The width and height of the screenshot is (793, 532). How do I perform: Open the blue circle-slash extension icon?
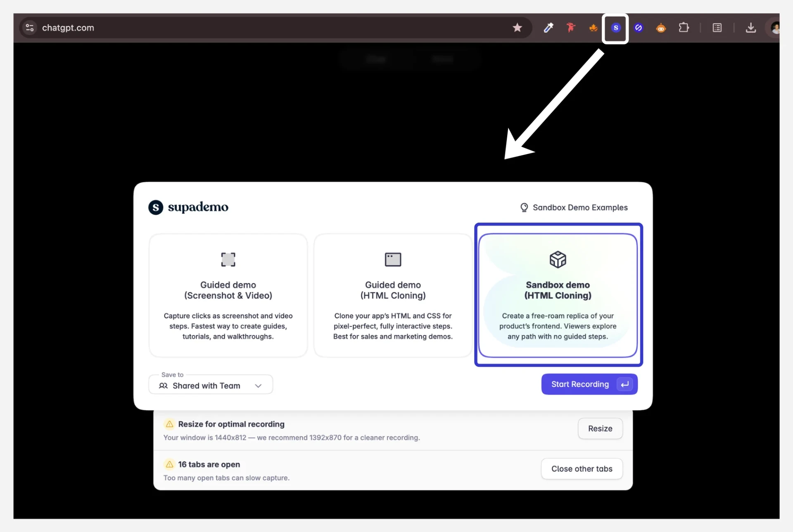tap(639, 28)
